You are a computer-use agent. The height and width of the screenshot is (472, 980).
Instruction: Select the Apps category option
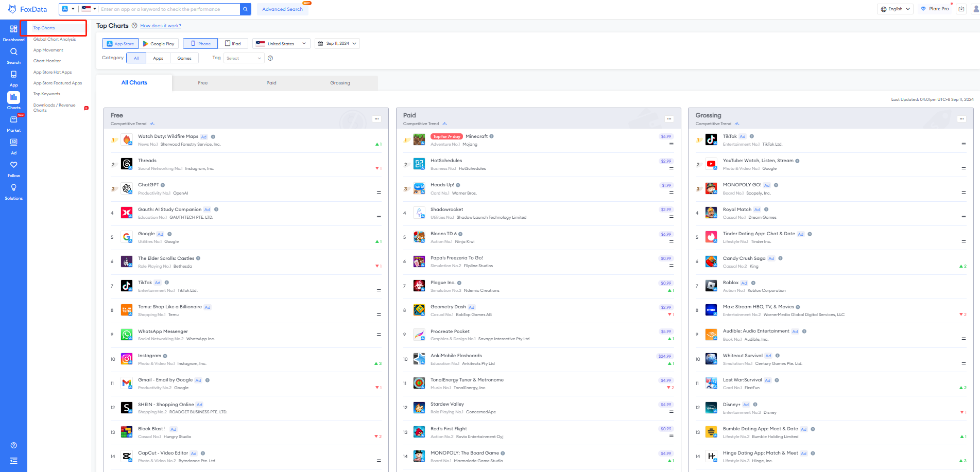[158, 58]
